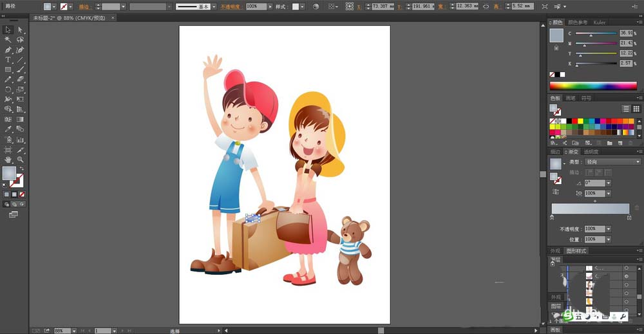Image resolution: width=644 pixels, height=334 pixels.
Task: Select the Line Segment tool
Action: [x=20, y=59]
